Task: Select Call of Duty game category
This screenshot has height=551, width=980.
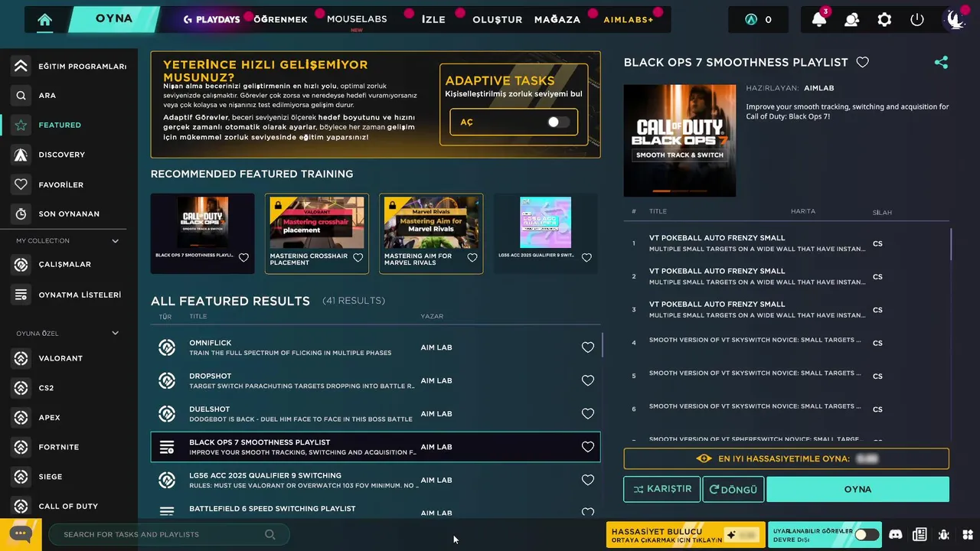Action: (69, 506)
